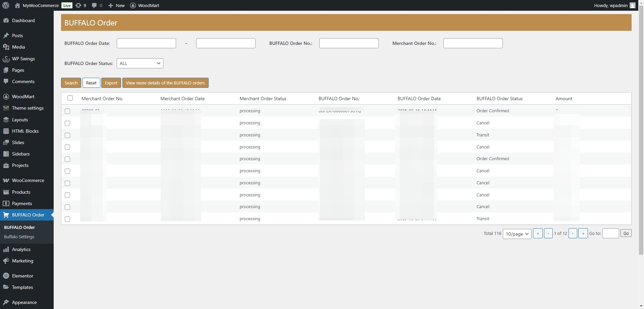Screen dimensions: 644x309
Task: Click the wpadmin avatar image
Action: click(x=633, y=5)
